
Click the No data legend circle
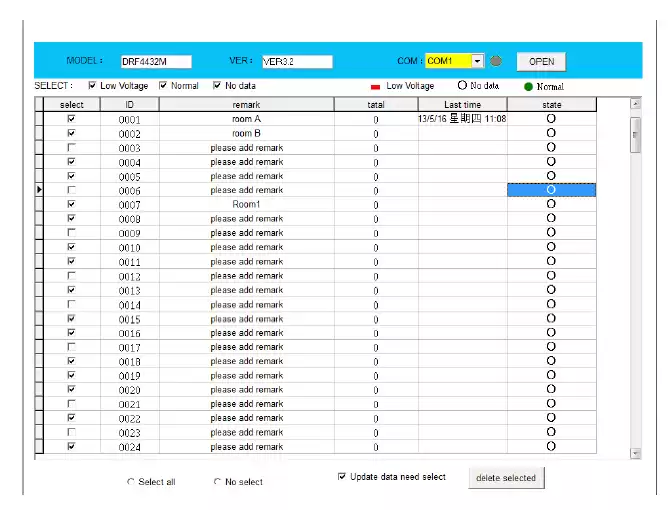pyautogui.click(x=462, y=86)
